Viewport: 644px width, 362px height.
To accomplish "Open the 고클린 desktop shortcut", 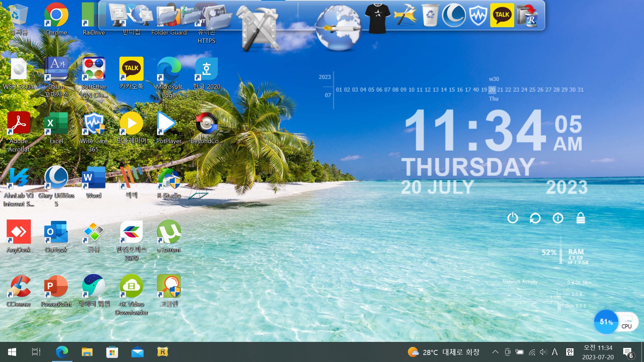I will coord(169,286).
